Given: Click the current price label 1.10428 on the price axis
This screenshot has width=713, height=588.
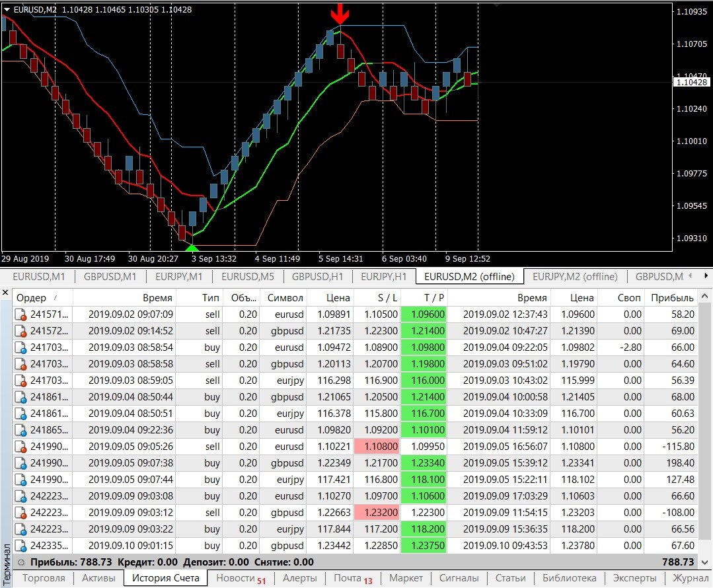Looking at the screenshot, I should (x=691, y=83).
